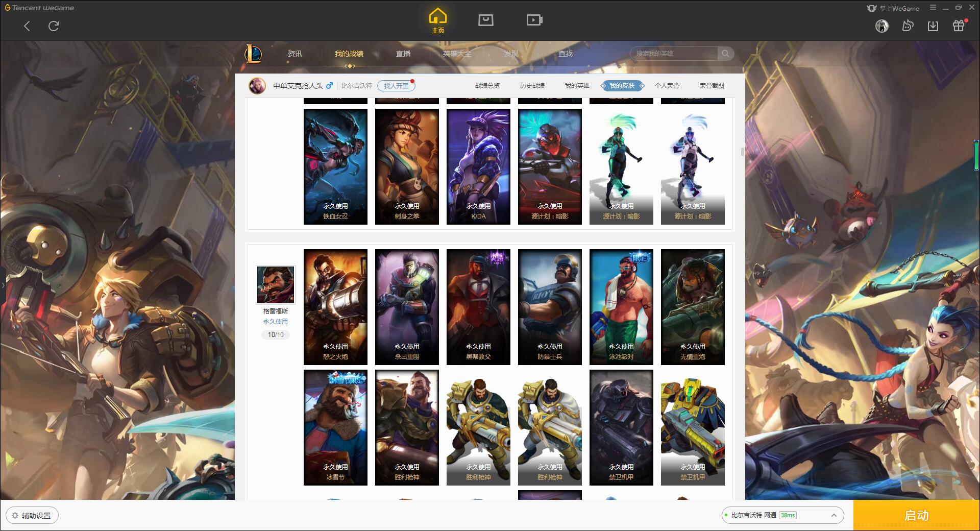
Task: Open the 无情重炮 skin card
Action: click(693, 307)
